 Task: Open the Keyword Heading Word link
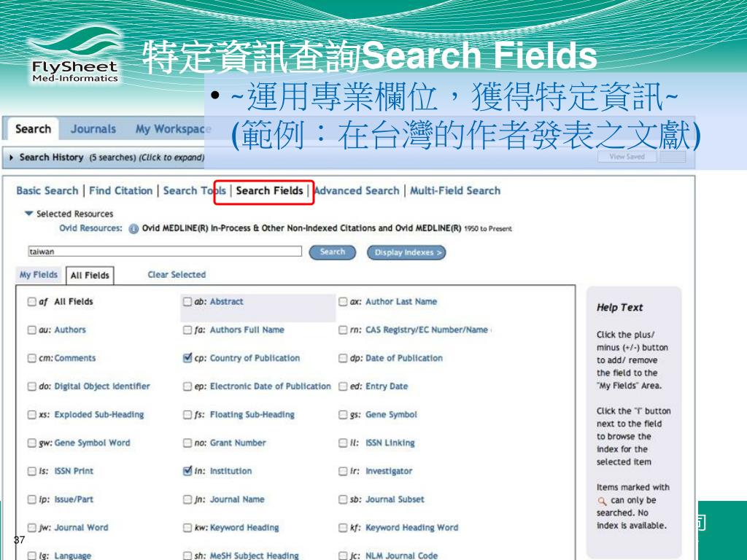[412, 528]
